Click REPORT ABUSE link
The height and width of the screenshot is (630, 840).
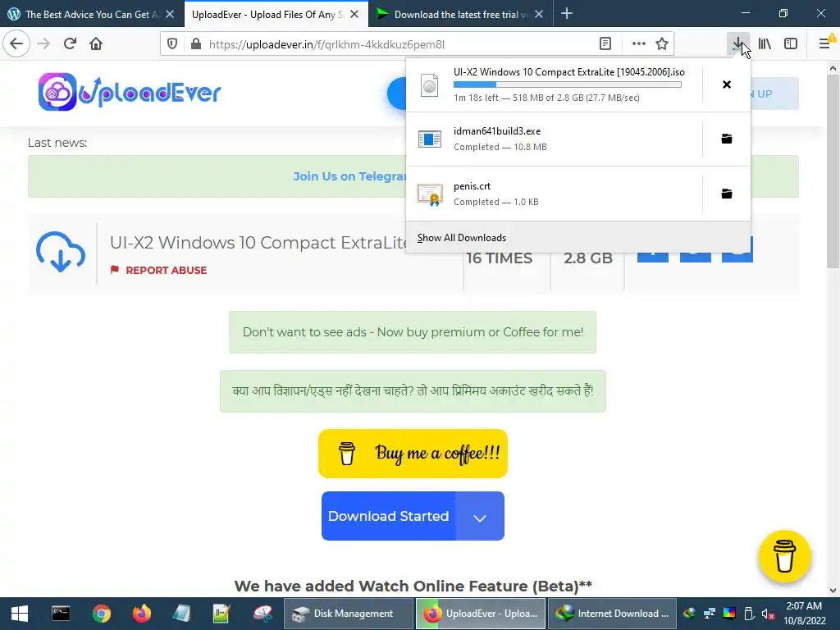coord(158,270)
